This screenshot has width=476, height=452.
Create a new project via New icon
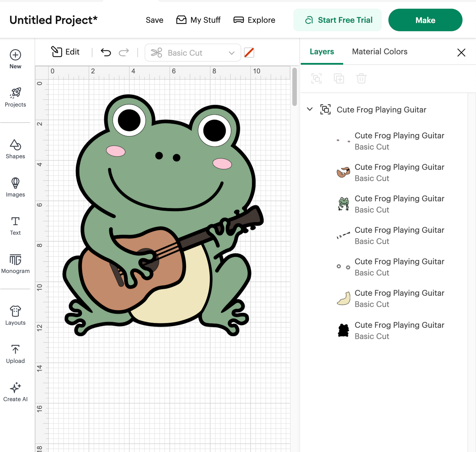pyautogui.click(x=15, y=59)
